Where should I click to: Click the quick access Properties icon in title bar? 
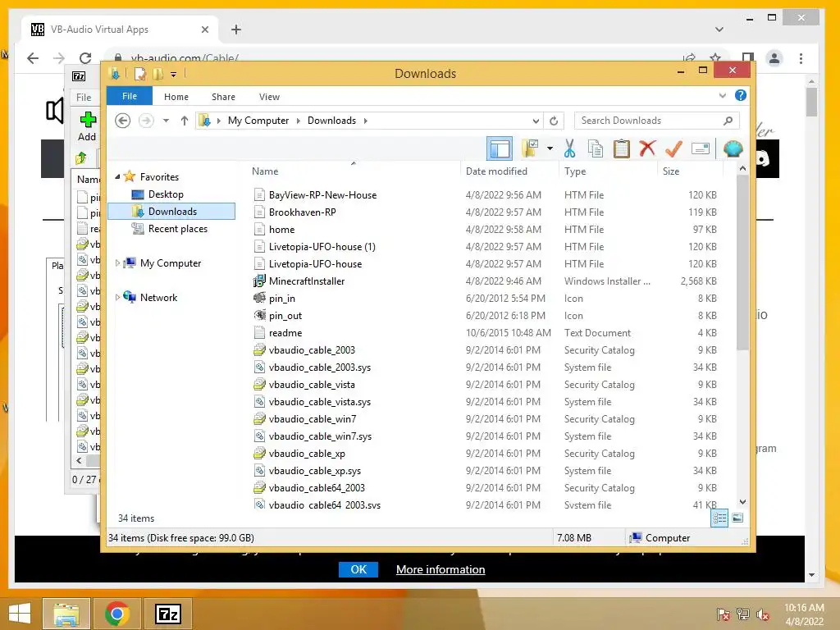pyautogui.click(x=139, y=74)
